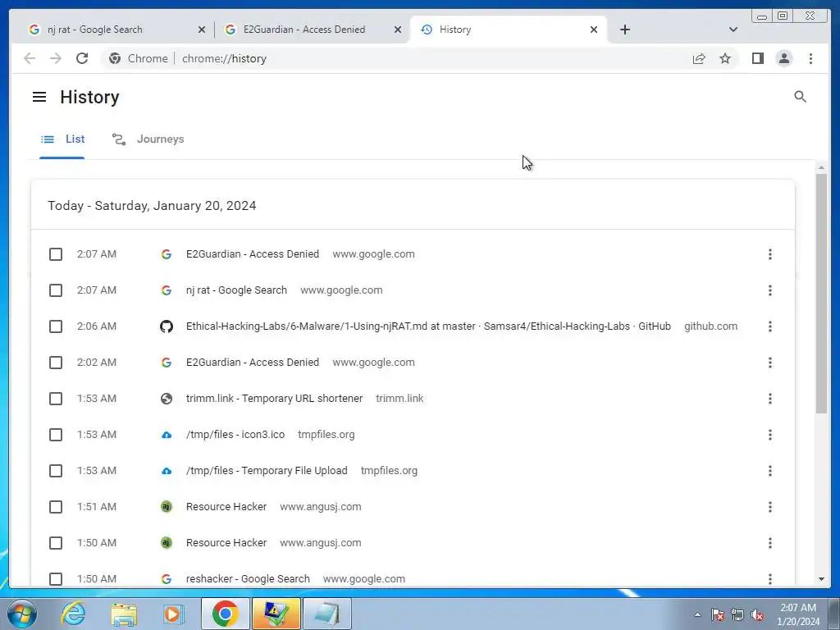Check the 1:50 AM Resource Hacker checkbox
This screenshot has height=630, width=840.
(56, 543)
